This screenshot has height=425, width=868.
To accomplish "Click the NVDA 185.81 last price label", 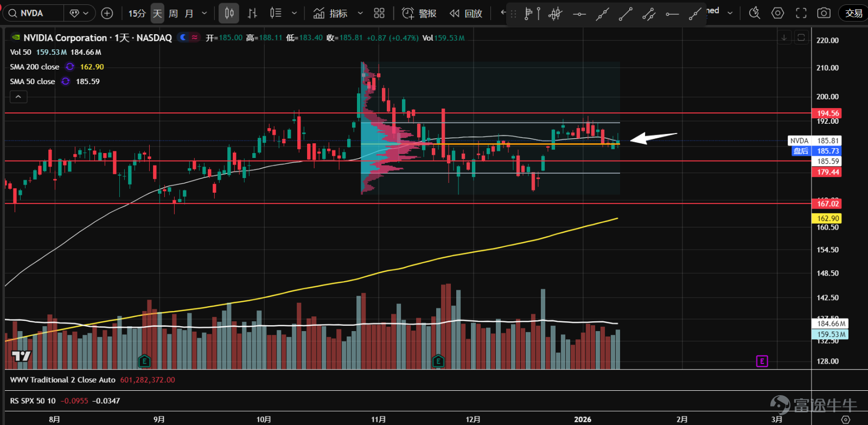I will click(x=814, y=141).
